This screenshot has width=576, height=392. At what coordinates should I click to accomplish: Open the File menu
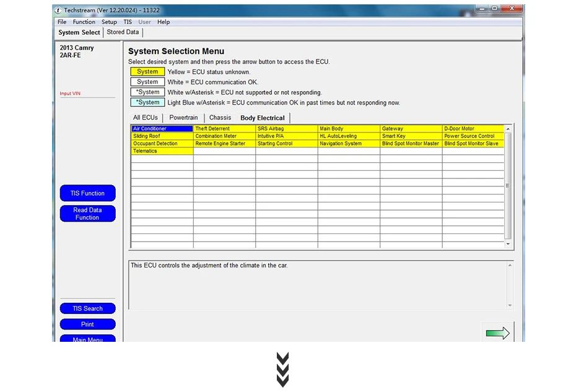click(62, 22)
